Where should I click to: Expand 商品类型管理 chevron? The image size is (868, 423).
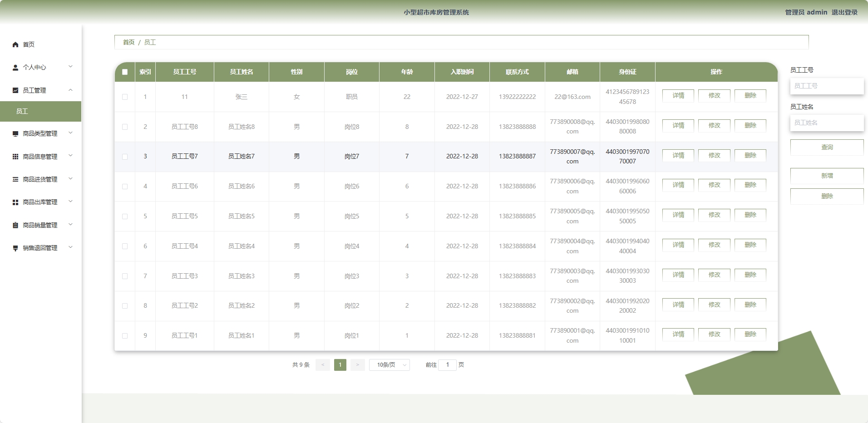tap(70, 133)
